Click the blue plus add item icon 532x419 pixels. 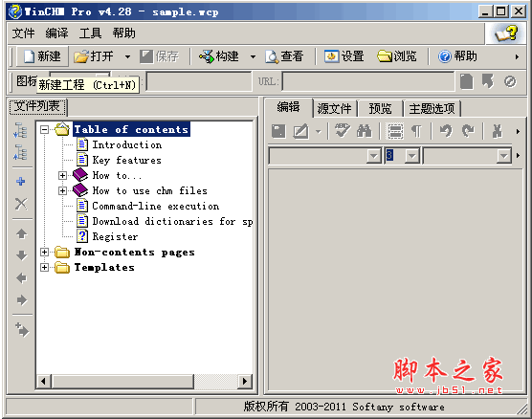pyautogui.click(x=21, y=182)
